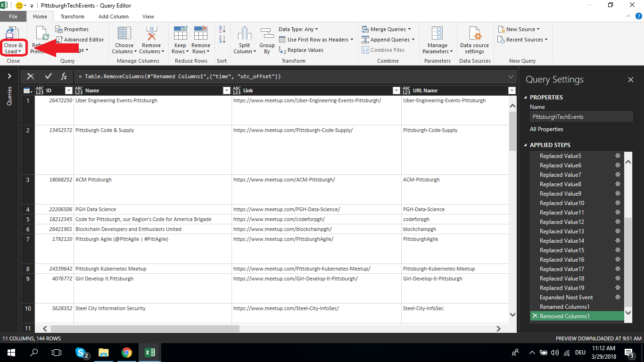Open the filter dropdown for URL Name column
644x362 pixels.
(512, 90)
